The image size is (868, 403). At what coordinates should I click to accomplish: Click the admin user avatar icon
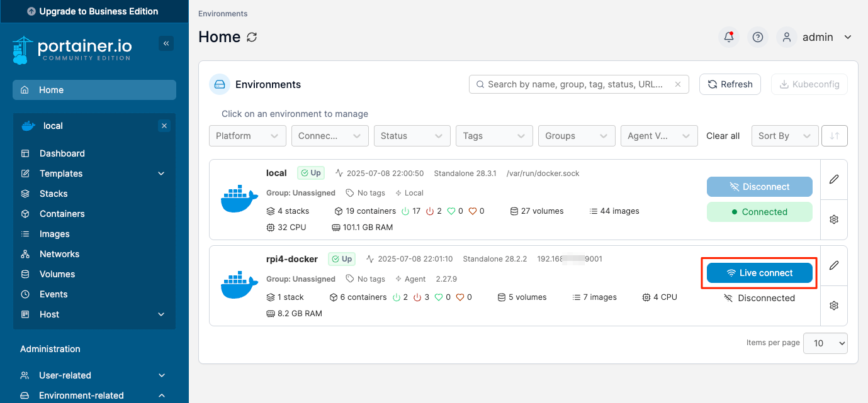786,37
